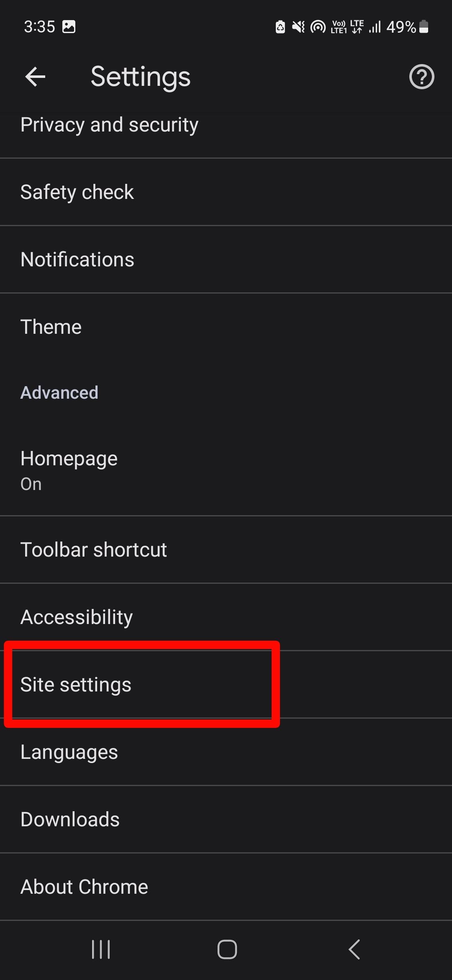This screenshot has width=452, height=980.
Task: Open the Theme selection screen
Action: pyautogui.click(x=51, y=326)
